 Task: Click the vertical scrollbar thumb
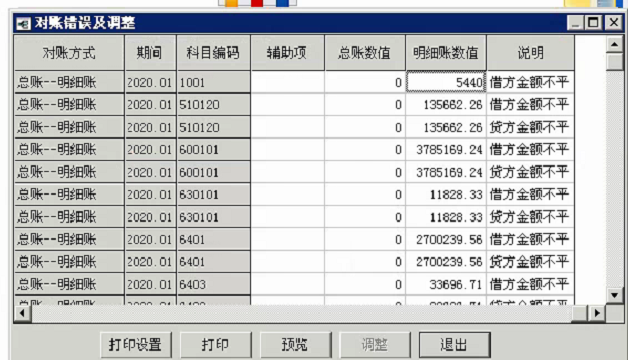(614, 62)
